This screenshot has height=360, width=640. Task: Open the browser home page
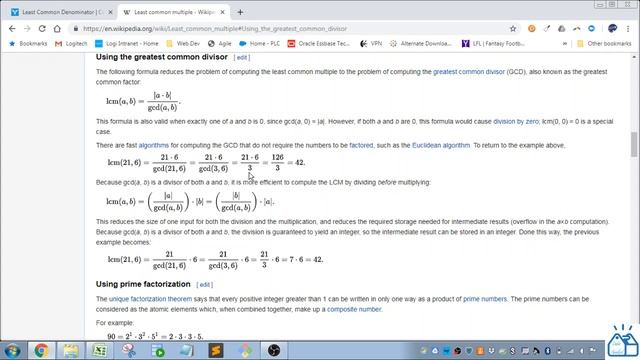57,29
